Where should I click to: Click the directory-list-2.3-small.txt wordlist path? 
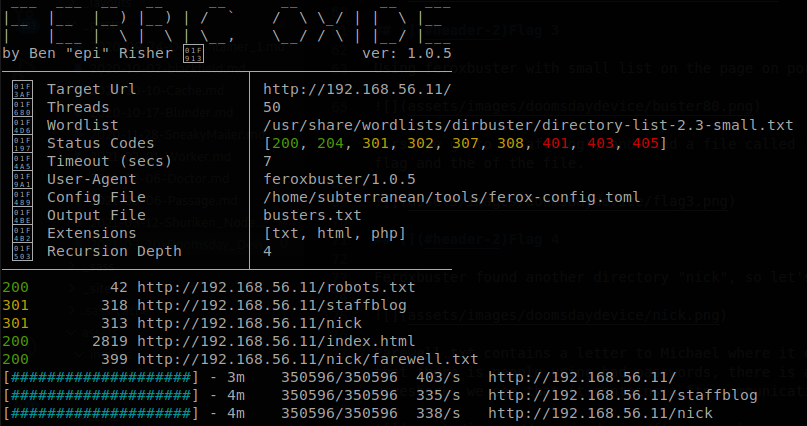(x=528, y=126)
